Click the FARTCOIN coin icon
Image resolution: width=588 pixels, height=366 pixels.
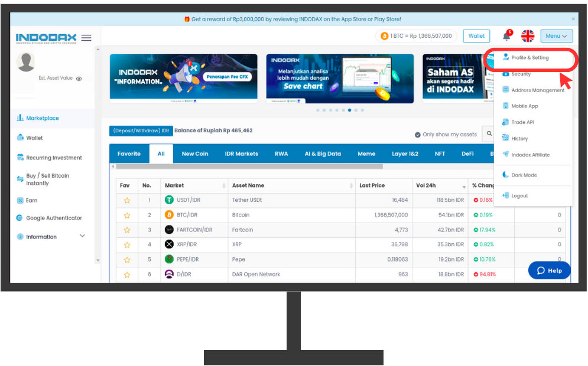point(169,230)
